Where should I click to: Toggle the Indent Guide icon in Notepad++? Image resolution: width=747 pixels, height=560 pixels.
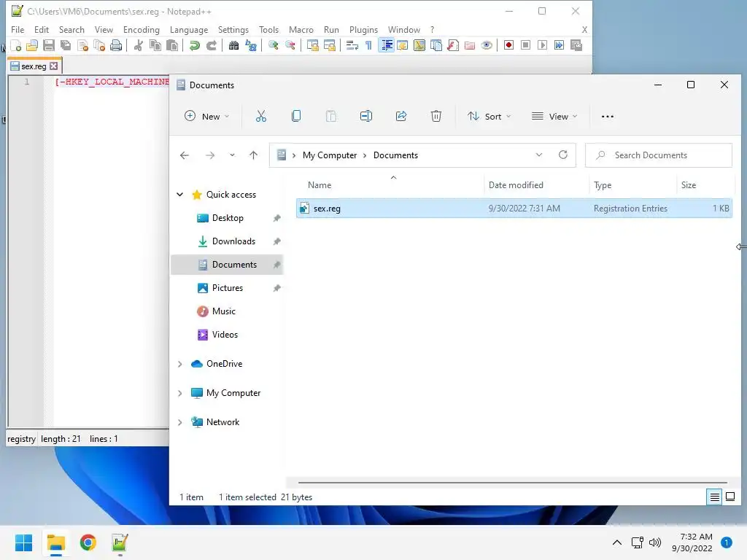pos(387,45)
